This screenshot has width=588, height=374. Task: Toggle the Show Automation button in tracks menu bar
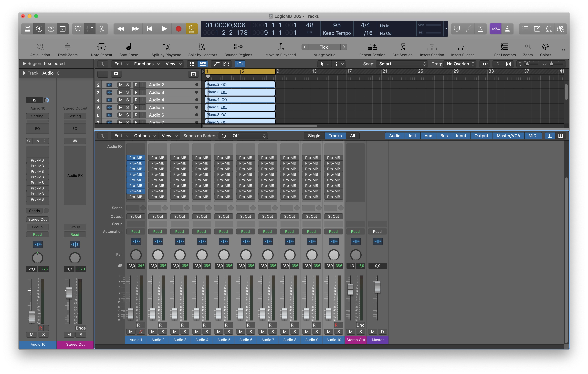(216, 64)
